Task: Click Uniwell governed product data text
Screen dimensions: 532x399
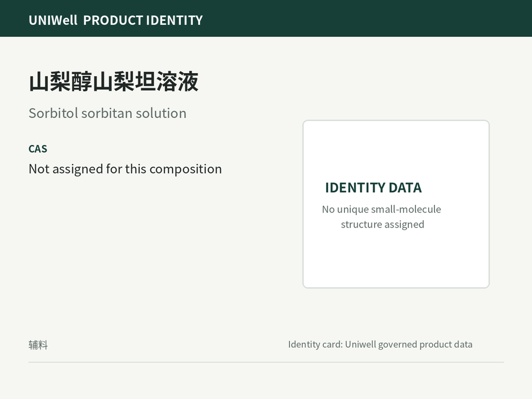Action: click(409, 345)
